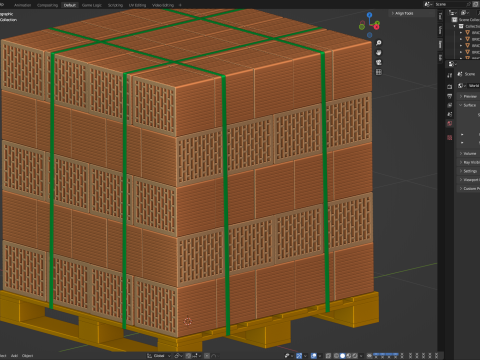Select the red World properties tab icon
This screenshot has height=360, width=480.
point(450,123)
